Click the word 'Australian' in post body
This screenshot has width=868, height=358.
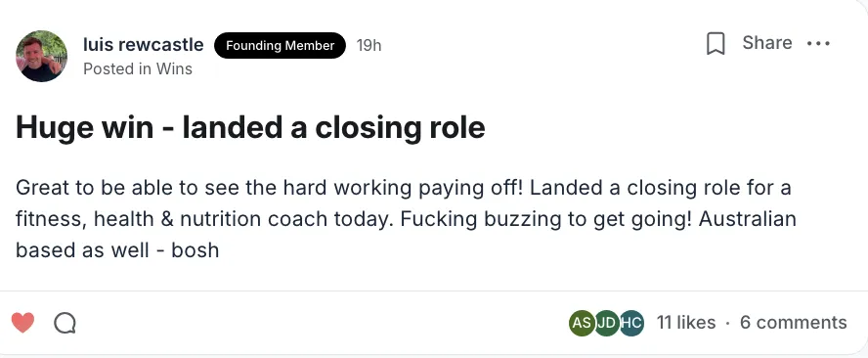[x=748, y=219]
